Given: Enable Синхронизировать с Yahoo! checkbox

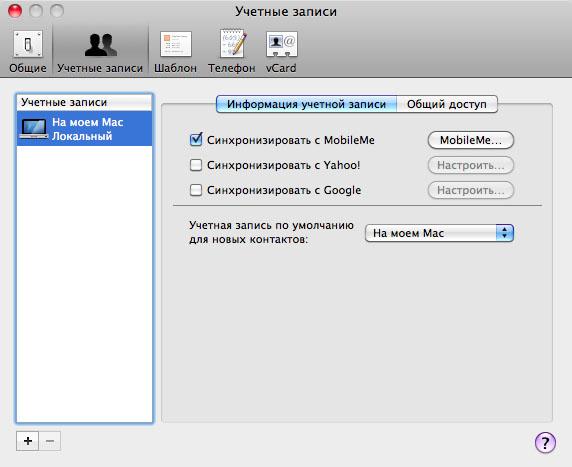Looking at the screenshot, I should pyautogui.click(x=196, y=165).
